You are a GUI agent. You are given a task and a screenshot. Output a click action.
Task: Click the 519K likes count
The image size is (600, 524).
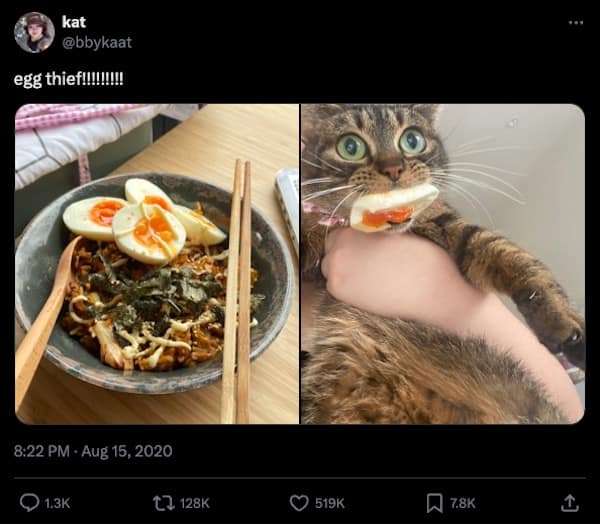pos(330,503)
